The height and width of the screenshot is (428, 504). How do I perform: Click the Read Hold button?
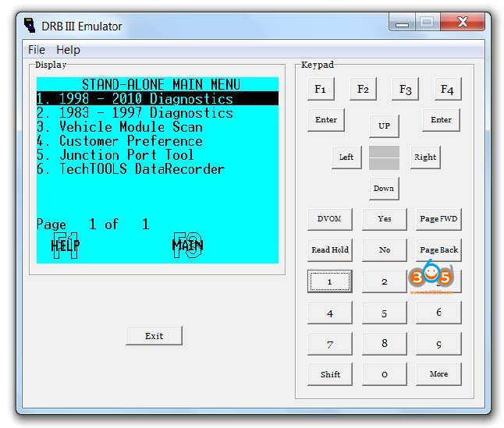pos(329,249)
